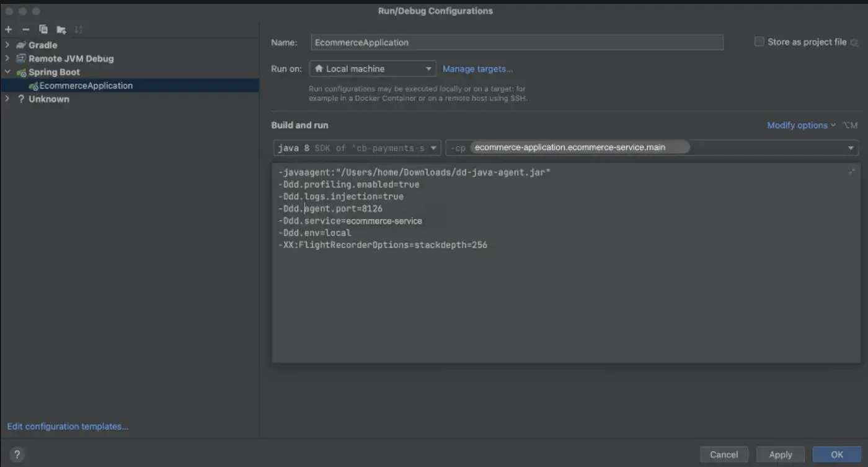Screen dimensions: 868x467
Task: Open the Manage targets link
Action: (x=477, y=69)
